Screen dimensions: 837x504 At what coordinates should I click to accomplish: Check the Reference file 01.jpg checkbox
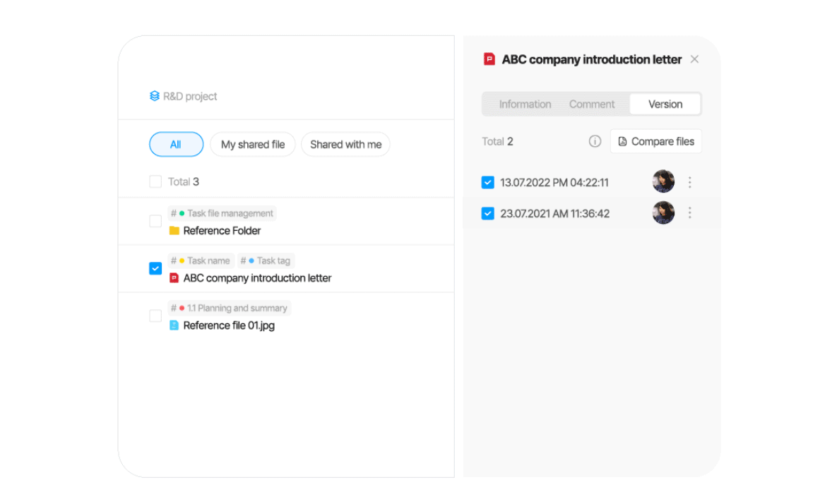[x=155, y=316]
